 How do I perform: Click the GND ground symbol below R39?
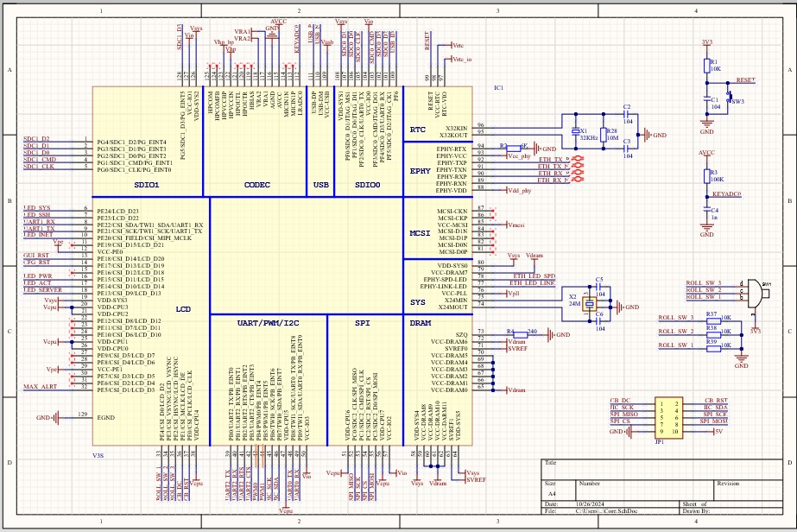[740, 358]
